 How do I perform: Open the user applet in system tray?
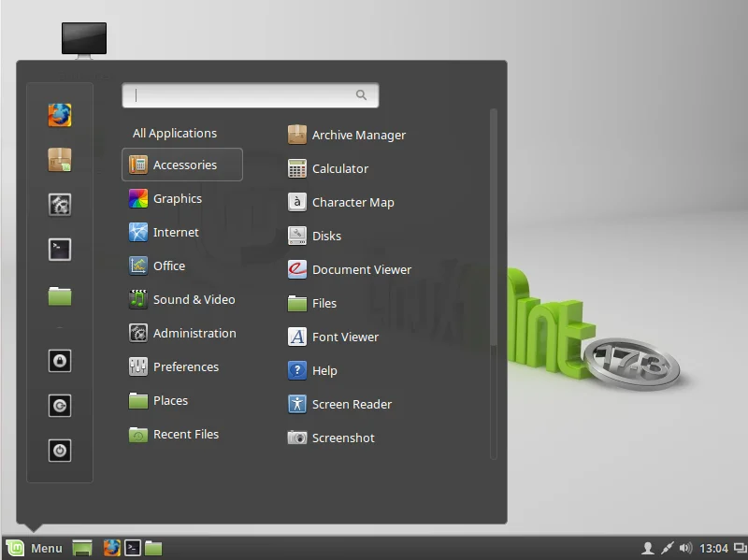coord(647,548)
